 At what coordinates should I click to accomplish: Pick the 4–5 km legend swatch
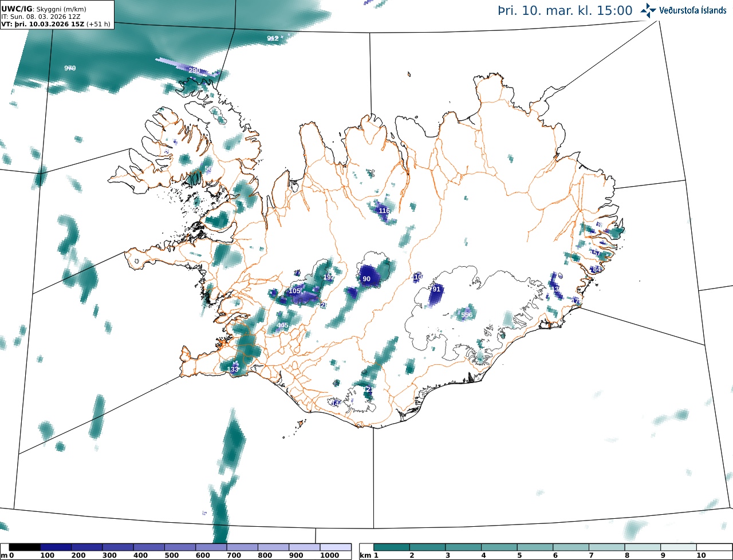click(499, 547)
